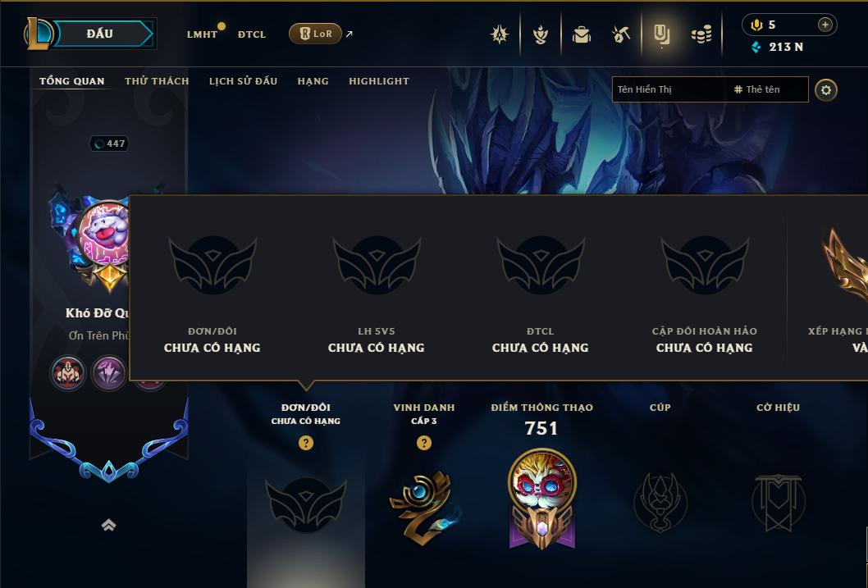
Task: Open the Profile icon in top bar
Action: 661,34
